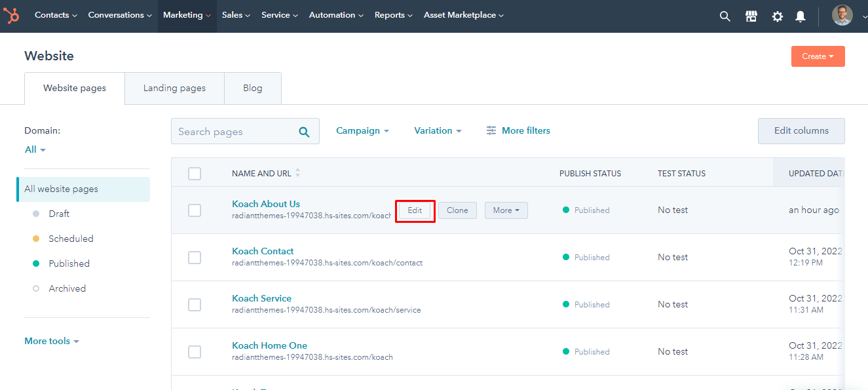Expand More menu for Koach About Us
868x390 pixels.
[506, 210]
